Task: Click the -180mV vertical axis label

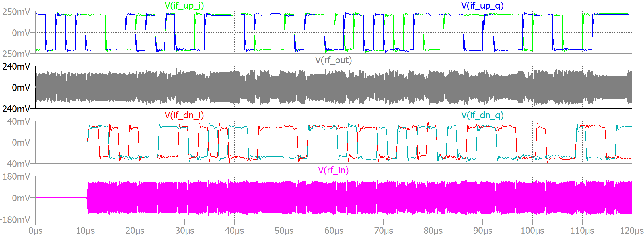Action: 15,220
